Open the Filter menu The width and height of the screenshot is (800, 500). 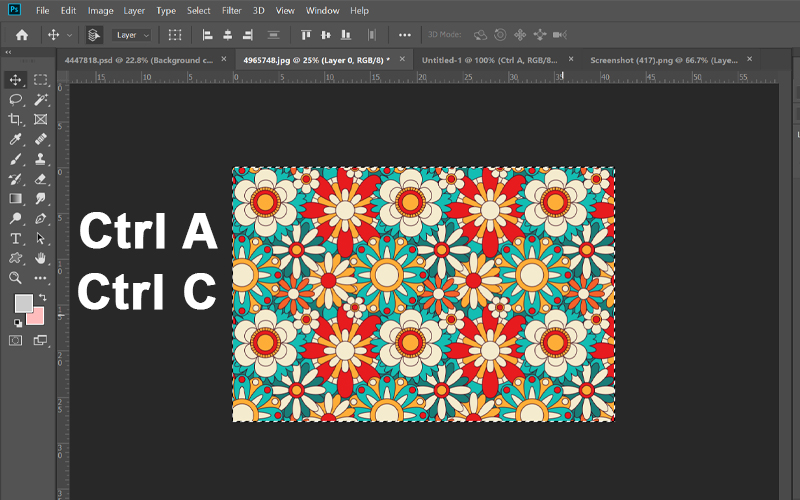232,10
